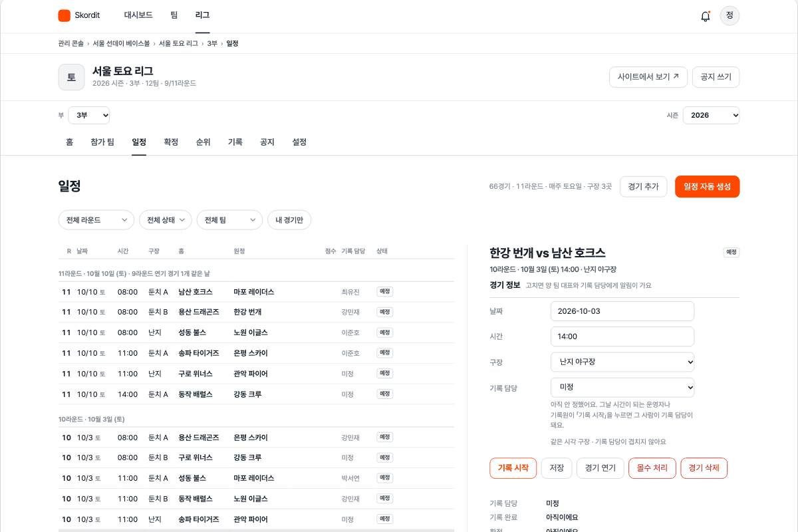Select 성동 불스 vs 노원 이글스 row

pos(256,332)
